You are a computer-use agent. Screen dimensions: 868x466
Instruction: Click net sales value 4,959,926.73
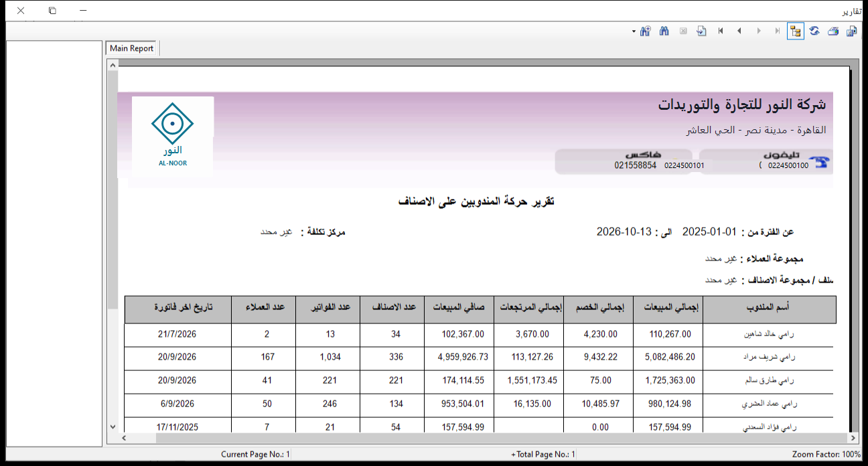(x=463, y=357)
